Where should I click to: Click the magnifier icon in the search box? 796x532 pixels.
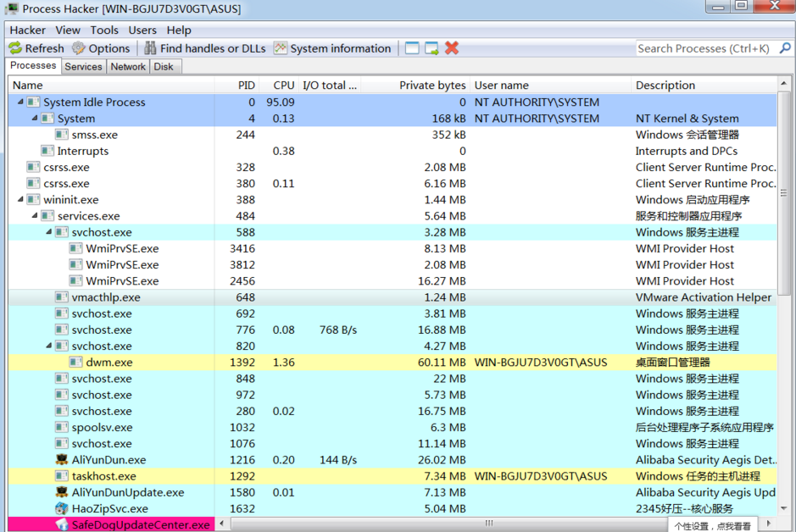coord(784,48)
